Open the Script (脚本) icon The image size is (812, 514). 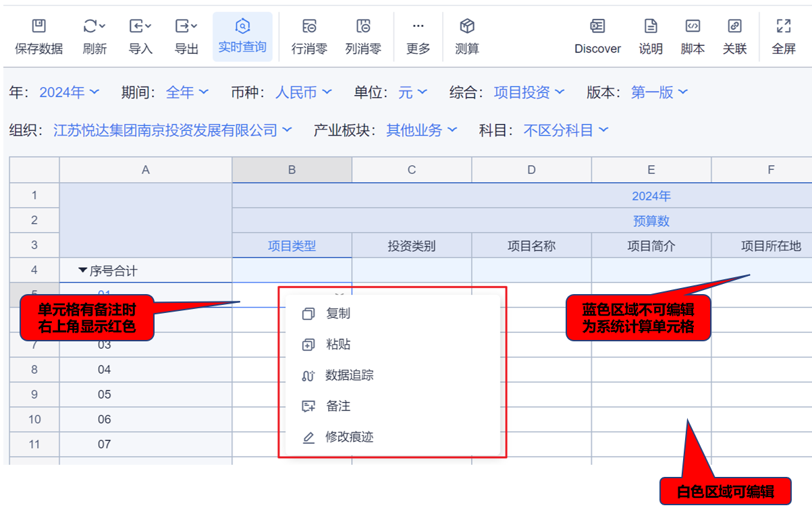[x=693, y=27]
